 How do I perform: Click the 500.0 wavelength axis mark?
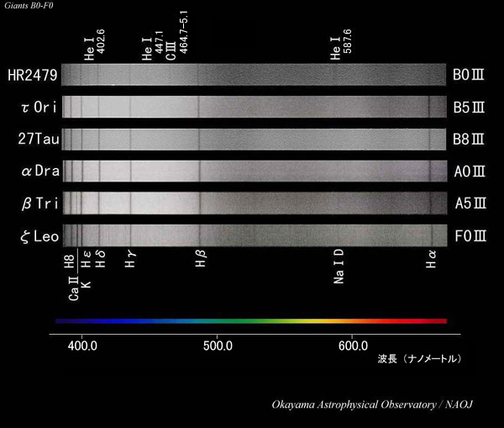pyautogui.click(x=218, y=345)
